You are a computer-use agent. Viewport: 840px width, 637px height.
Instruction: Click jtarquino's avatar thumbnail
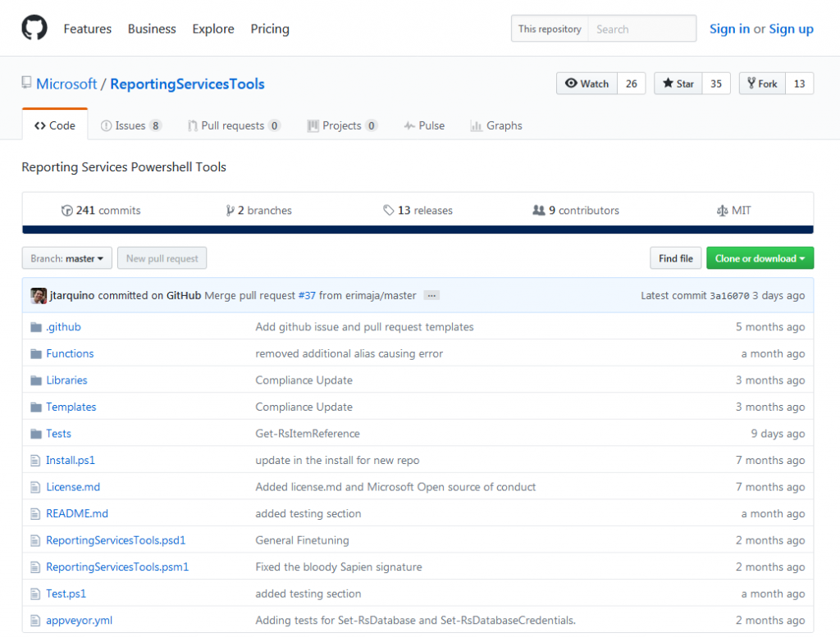(39, 295)
